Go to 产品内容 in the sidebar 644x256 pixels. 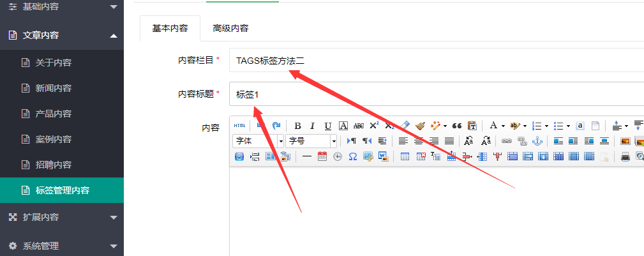coord(54,114)
